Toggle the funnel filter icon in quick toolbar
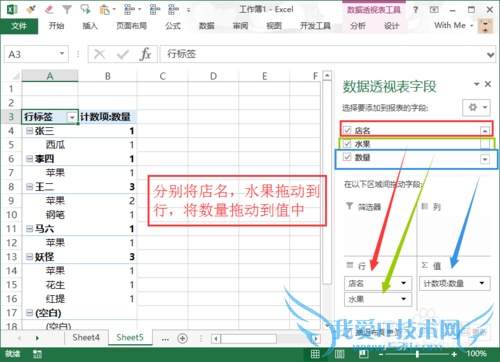Viewport: 500px width, 362px height. (67, 9)
